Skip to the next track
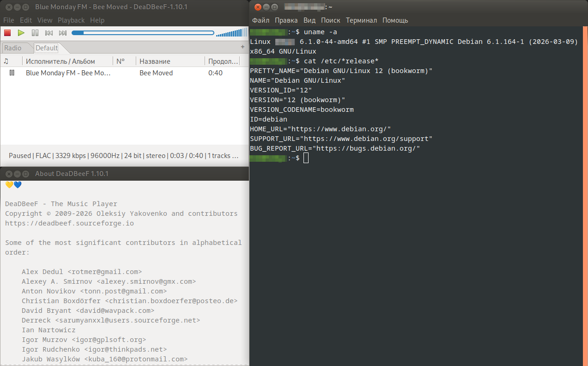The image size is (588, 366). (x=63, y=33)
